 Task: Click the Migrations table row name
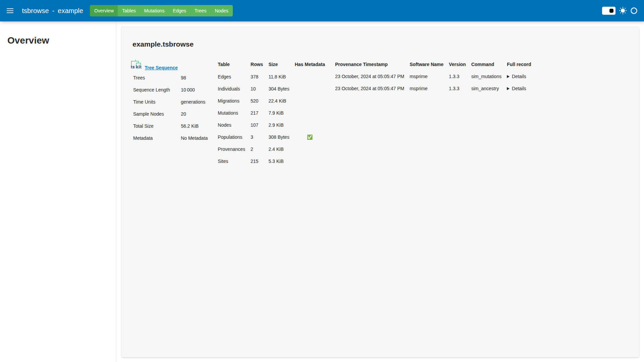point(228,101)
